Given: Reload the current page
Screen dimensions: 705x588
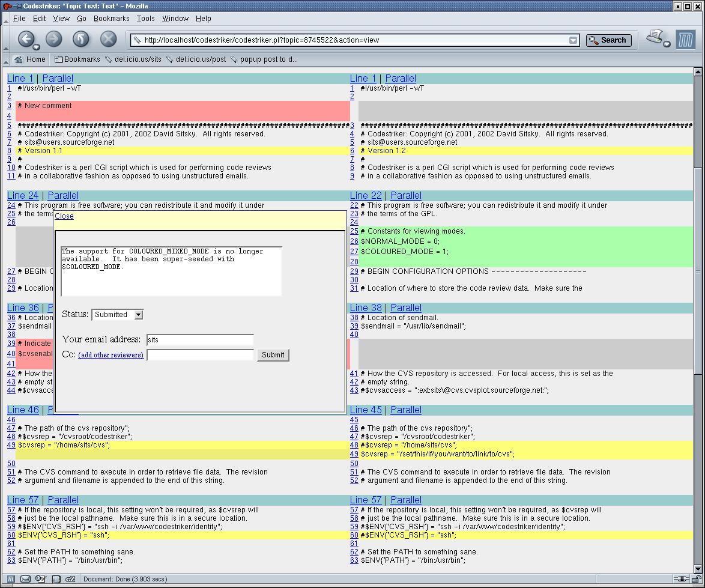Looking at the screenshot, I should pos(81,40).
